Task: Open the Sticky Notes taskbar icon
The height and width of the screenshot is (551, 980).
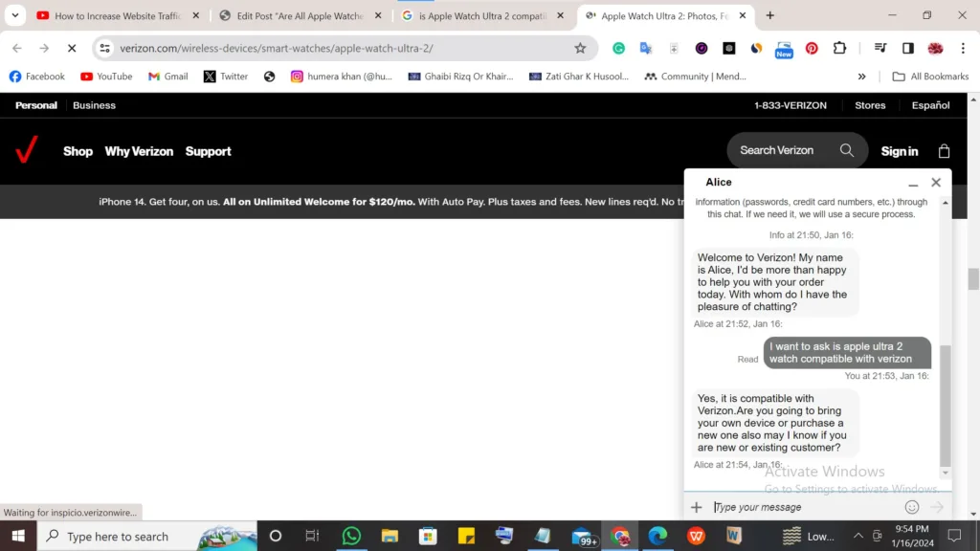Action: point(466,536)
